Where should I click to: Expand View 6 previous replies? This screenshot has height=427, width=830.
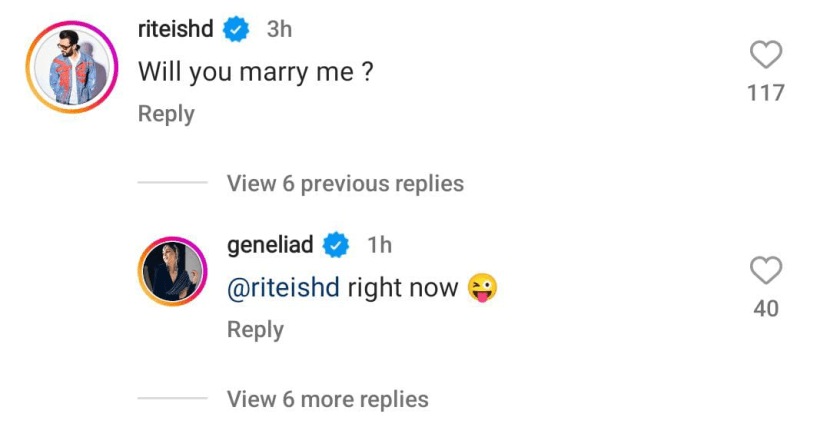[x=345, y=184]
